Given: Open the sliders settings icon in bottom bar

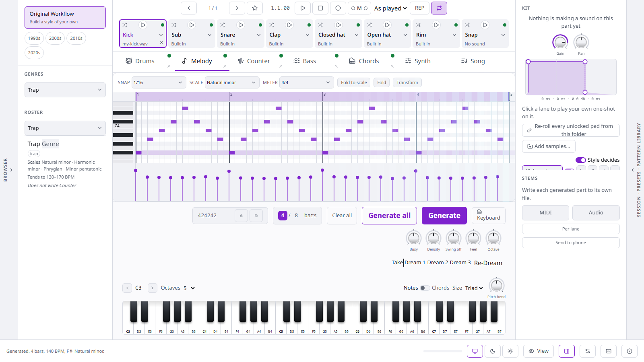Looking at the screenshot, I should tap(588, 351).
